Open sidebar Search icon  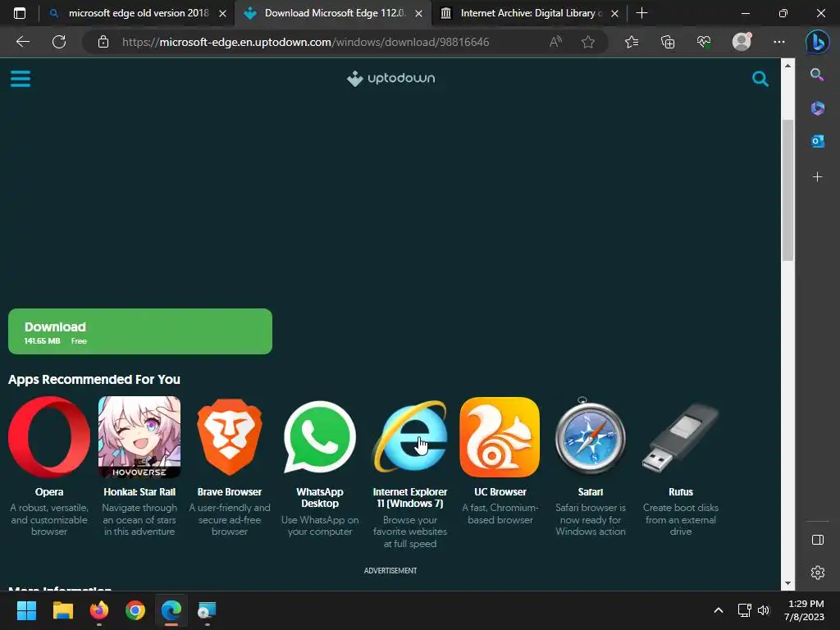[x=817, y=75]
